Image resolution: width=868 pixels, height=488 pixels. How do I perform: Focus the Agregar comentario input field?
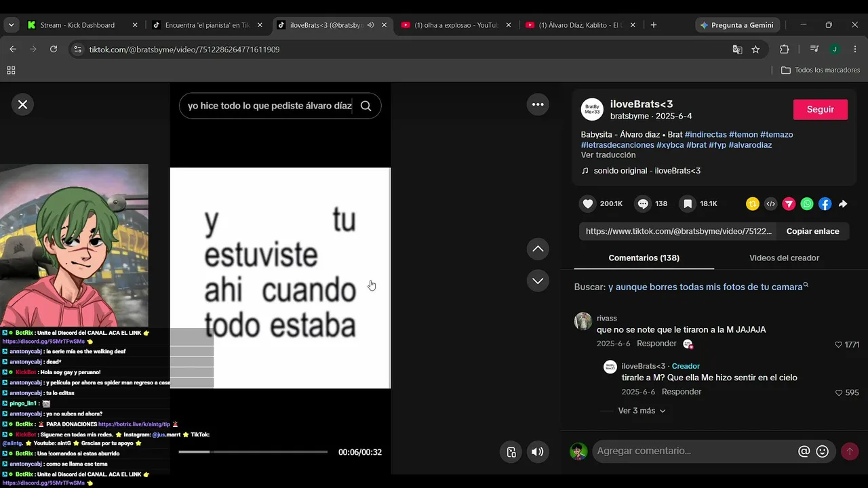(694, 451)
